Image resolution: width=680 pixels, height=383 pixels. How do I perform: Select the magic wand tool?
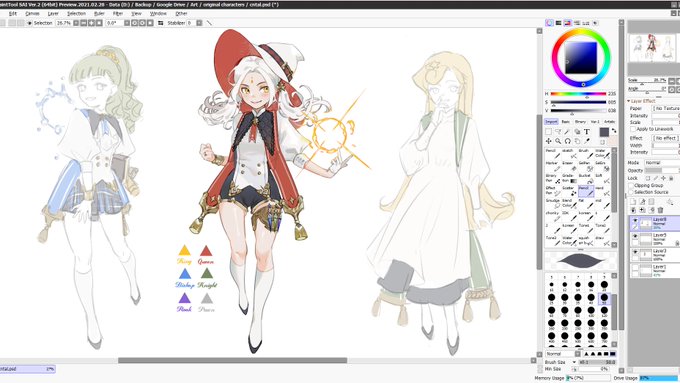pyautogui.click(x=568, y=131)
